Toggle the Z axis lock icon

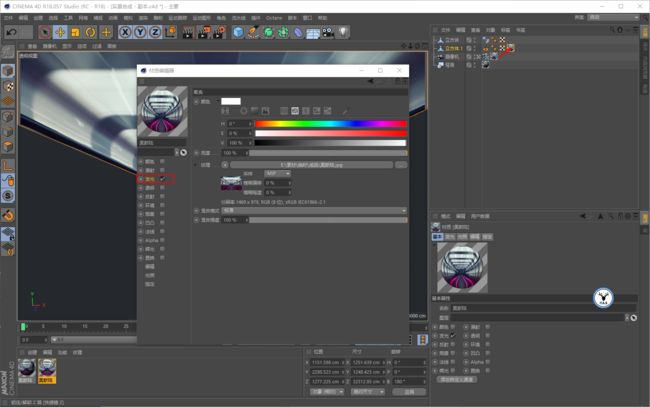tap(155, 32)
